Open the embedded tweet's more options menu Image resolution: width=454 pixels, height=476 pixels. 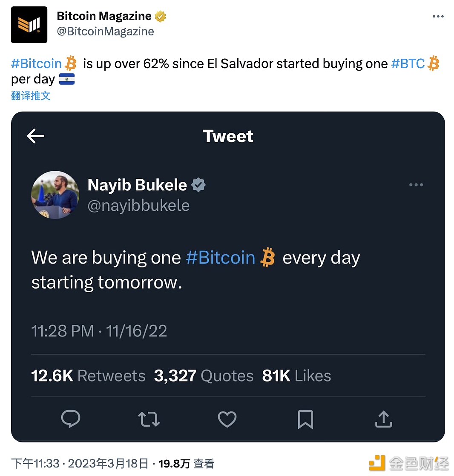click(416, 185)
